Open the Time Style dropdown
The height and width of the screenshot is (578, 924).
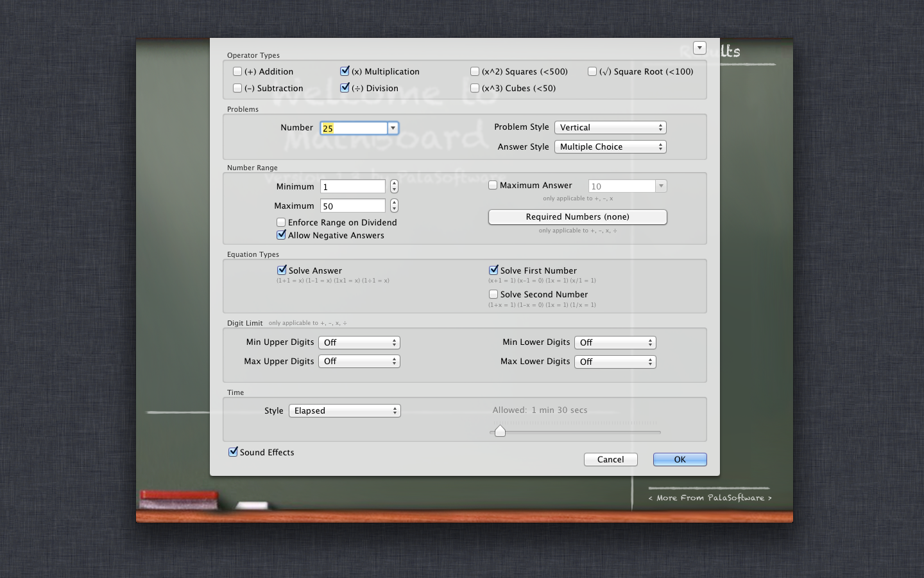(345, 410)
